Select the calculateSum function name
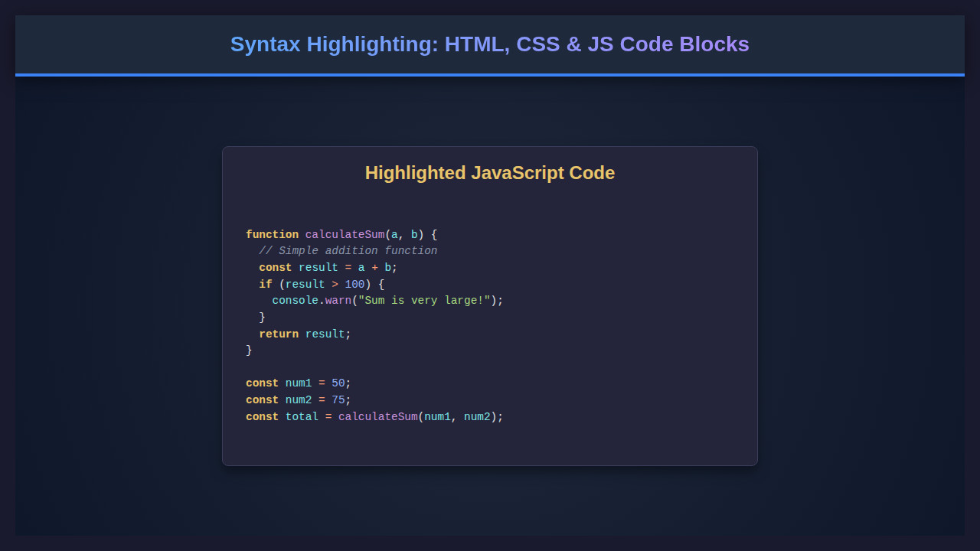Screen dimensions: 980x551 point(345,234)
